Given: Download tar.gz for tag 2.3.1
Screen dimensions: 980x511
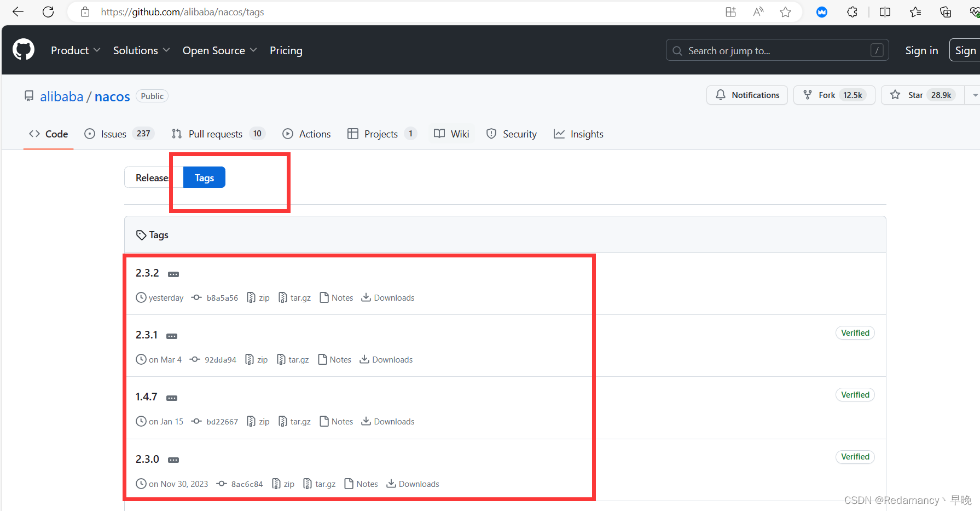Looking at the screenshot, I should (293, 360).
